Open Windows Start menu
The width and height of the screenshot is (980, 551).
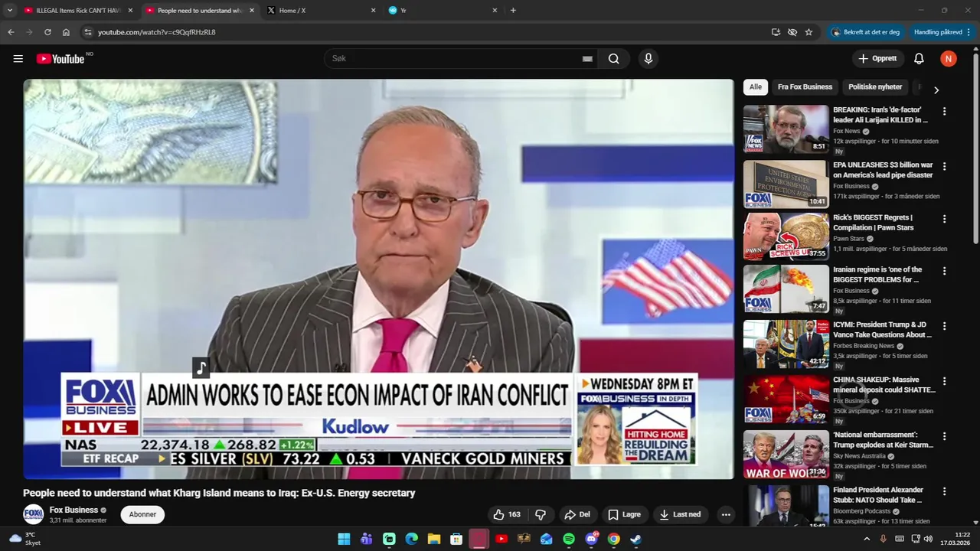coord(344,539)
